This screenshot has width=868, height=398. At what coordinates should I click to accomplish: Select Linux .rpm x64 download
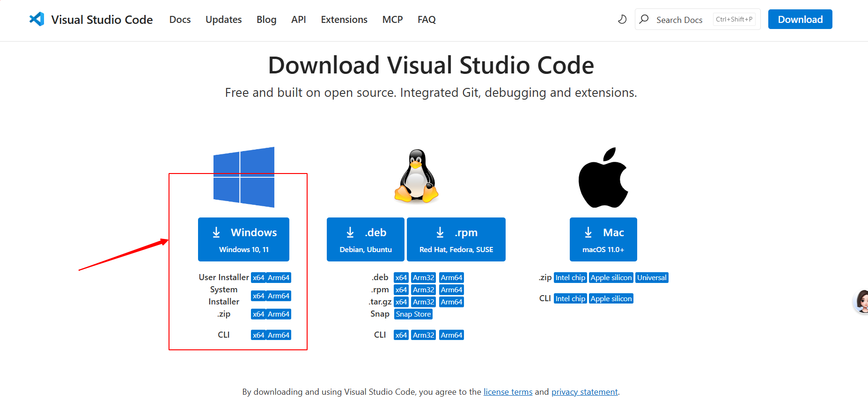(x=401, y=290)
